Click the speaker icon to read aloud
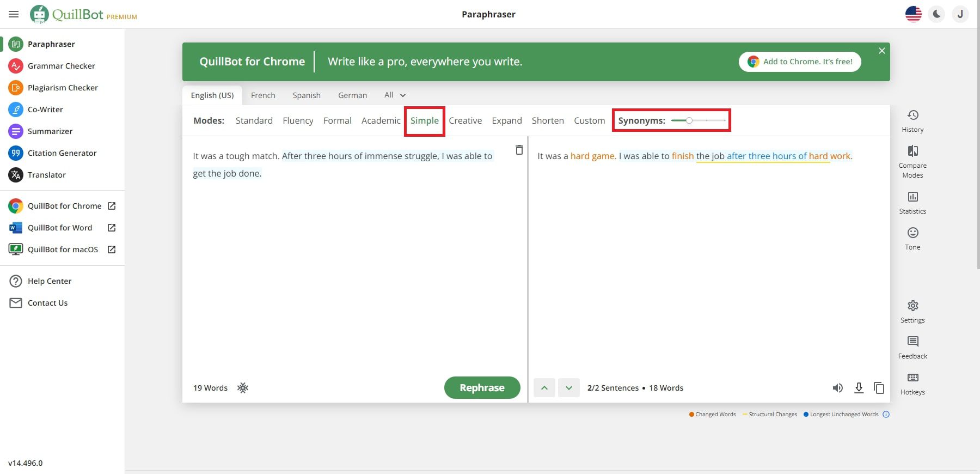Viewport: 980px width, 474px height. pos(837,388)
